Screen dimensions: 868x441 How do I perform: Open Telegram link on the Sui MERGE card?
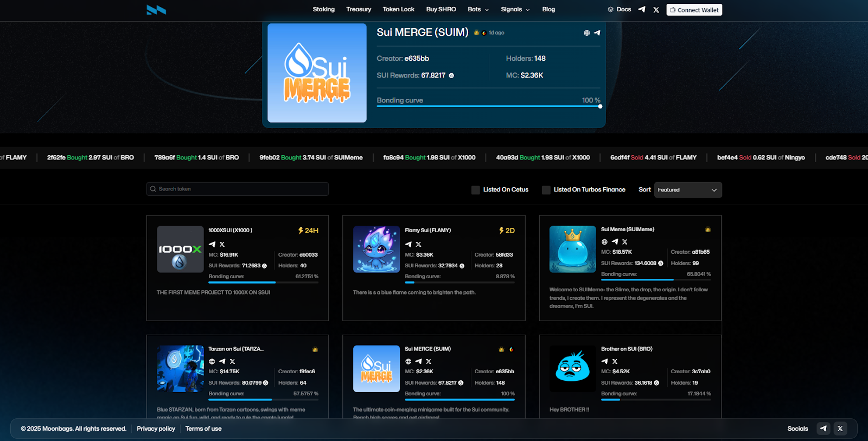(418, 361)
